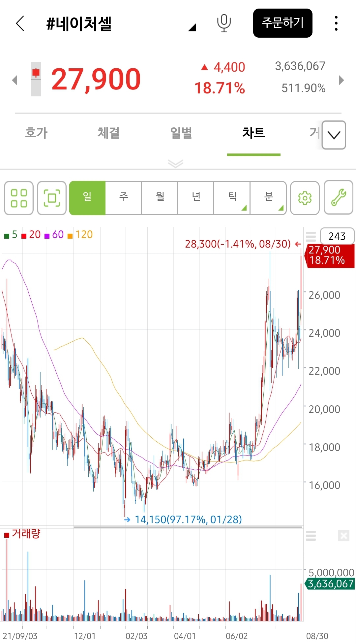
Task: Tap the change amount 4,400
Action: coord(229,67)
